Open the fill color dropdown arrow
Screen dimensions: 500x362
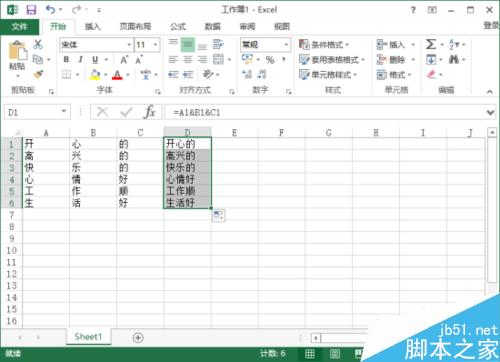105,75
